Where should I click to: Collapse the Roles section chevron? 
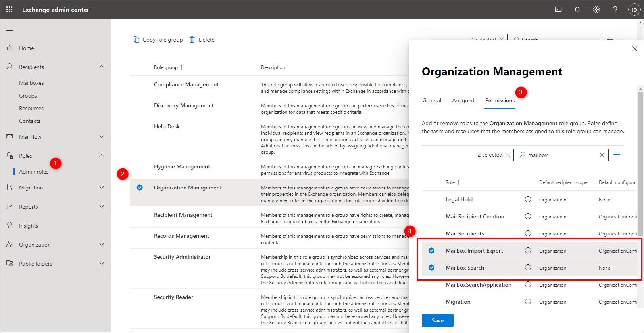tap(102, 155)
